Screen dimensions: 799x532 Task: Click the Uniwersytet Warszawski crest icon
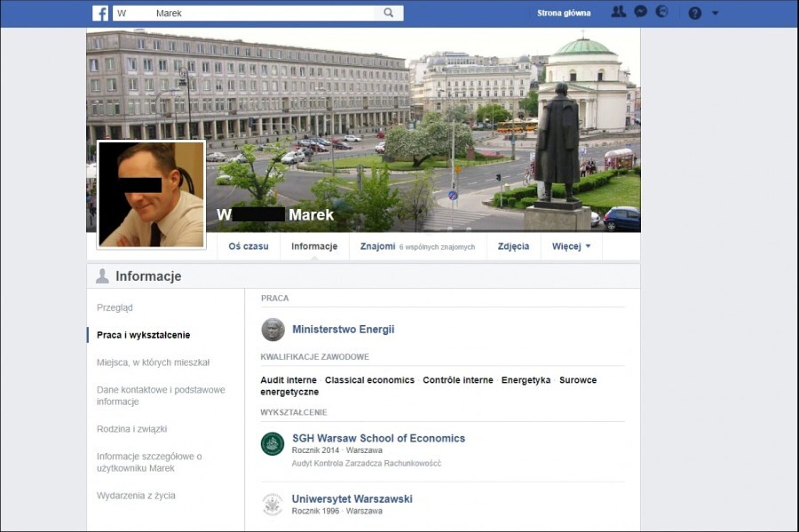point(272,503)
